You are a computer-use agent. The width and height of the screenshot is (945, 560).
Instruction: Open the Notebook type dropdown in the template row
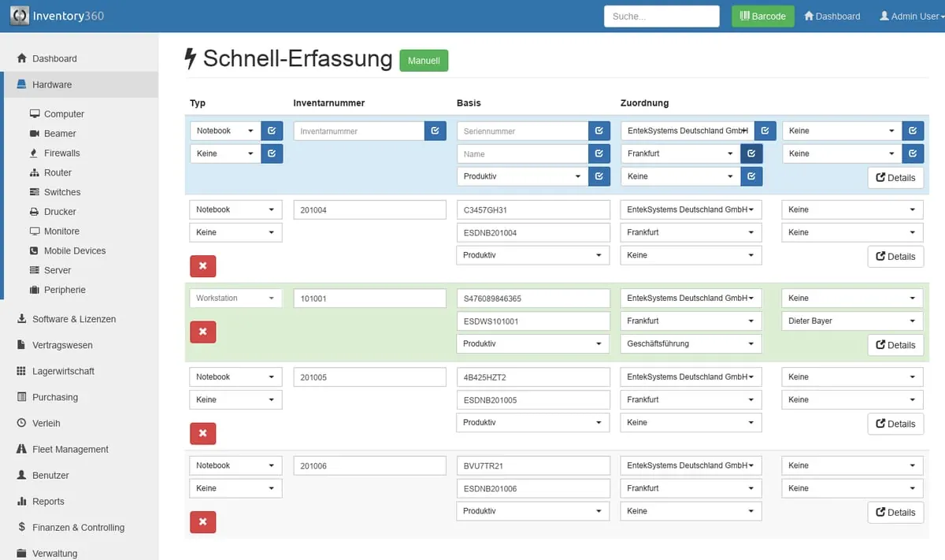click(225, 131)
